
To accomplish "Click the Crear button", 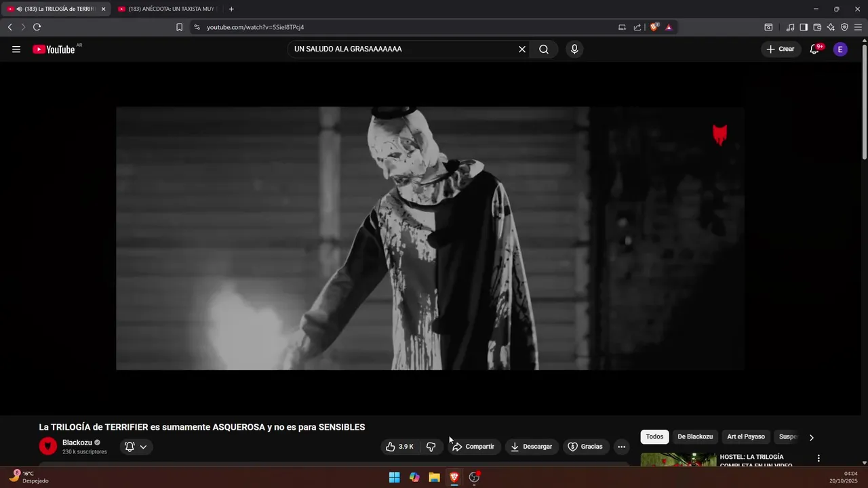I will pyautogui.click(x=781, y=49).
